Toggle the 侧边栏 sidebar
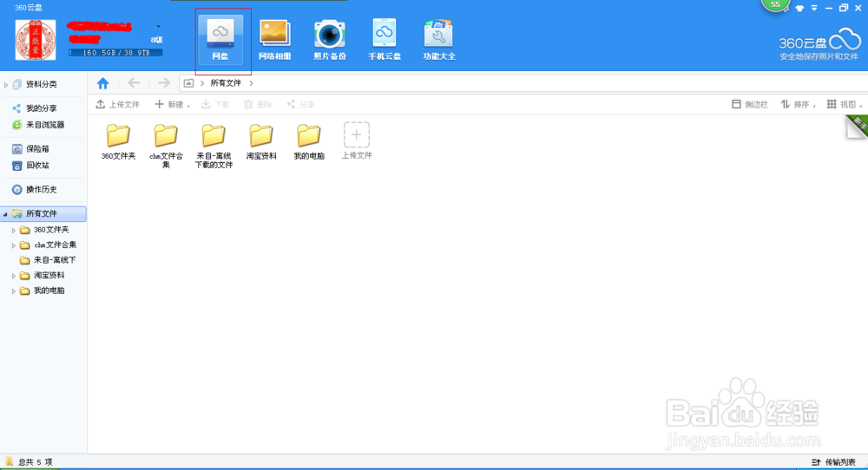The width and height of the screenshot is (868, 470). [x=750, y=104]
